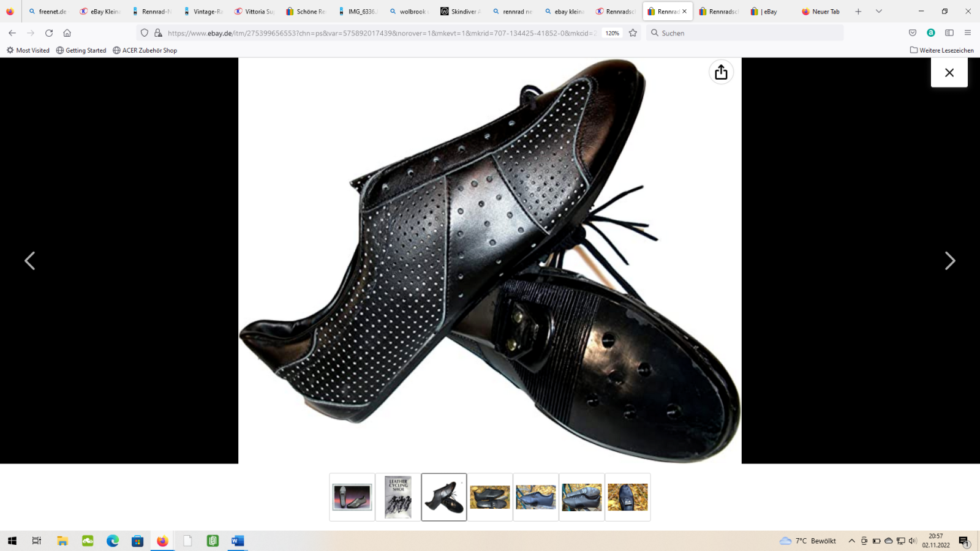Viewport: 980px width, 551px height.
Task: Open tracking protection shield icon
Action: (145, 33)
